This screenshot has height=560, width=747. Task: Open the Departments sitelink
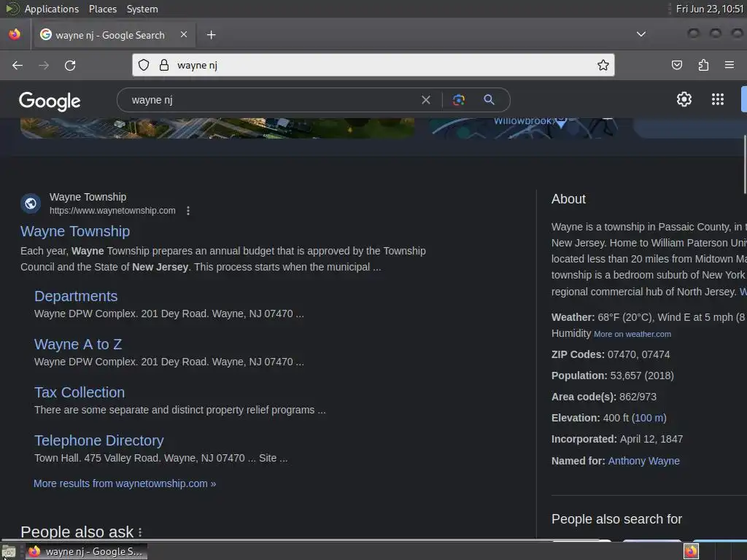76,296
